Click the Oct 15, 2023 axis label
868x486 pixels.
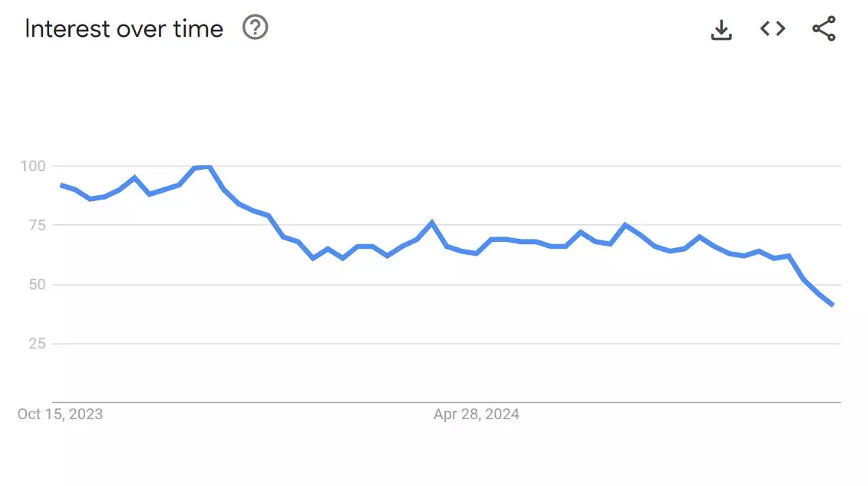tap(60, 414)
